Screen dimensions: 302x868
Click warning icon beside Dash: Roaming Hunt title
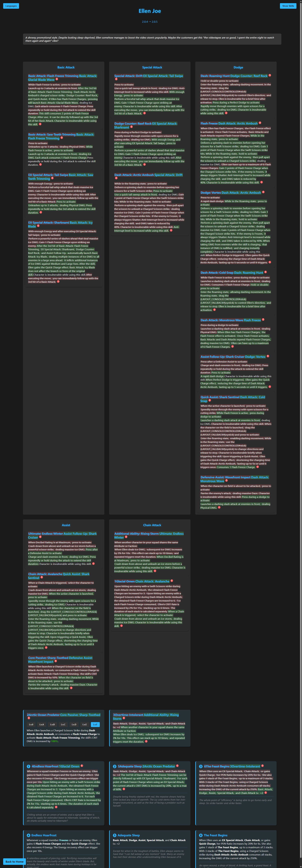tap(266, 272)
